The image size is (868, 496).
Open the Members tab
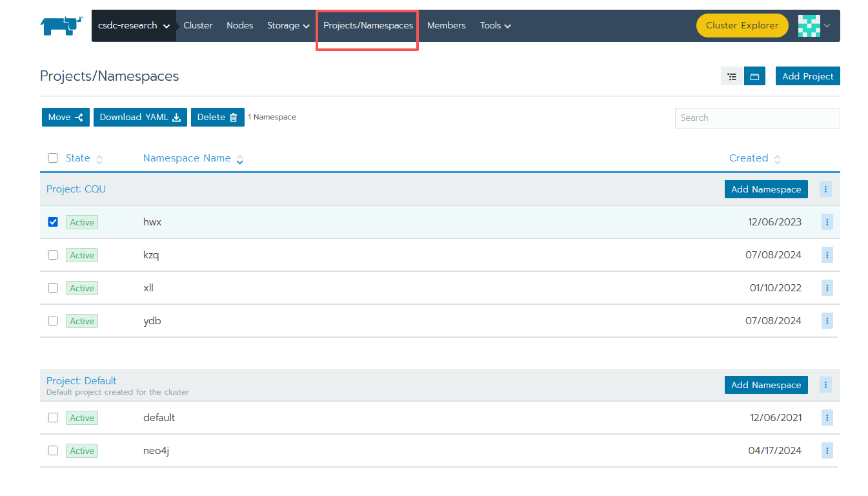pyautogui.click(x=446, y=26)
